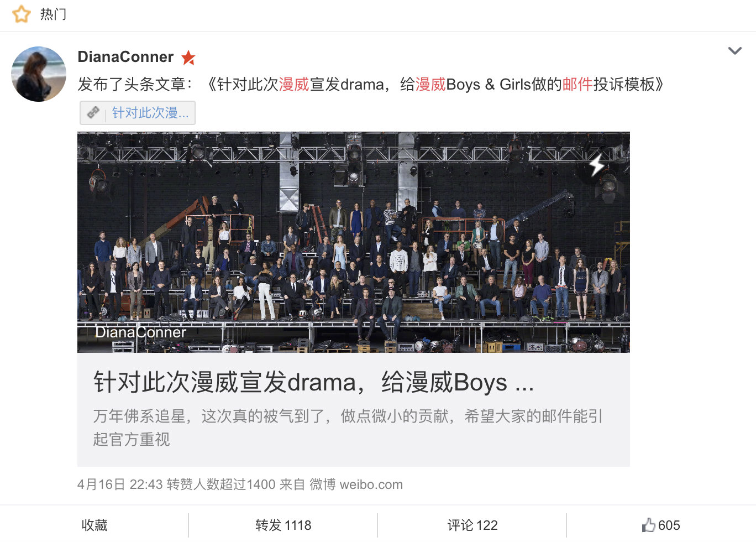Select 收藏 to favorite the post

[95, 525]
